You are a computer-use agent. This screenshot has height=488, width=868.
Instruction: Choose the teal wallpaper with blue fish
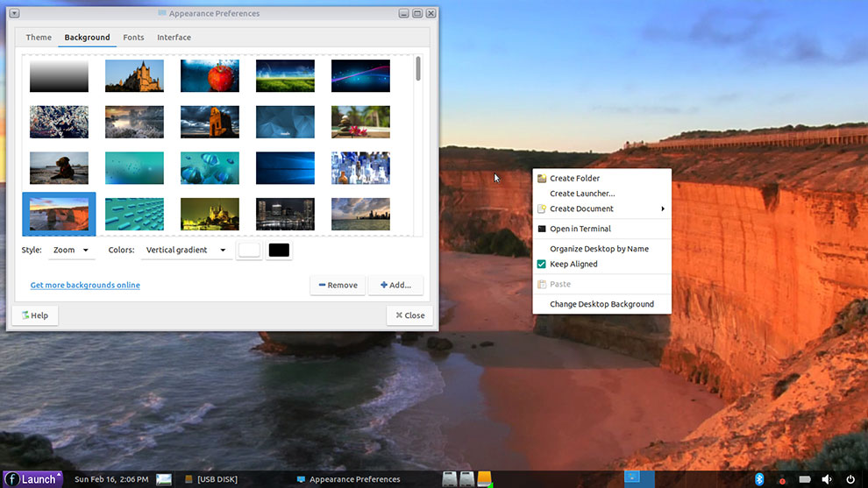pyautogui.click(x=210, y=167)
